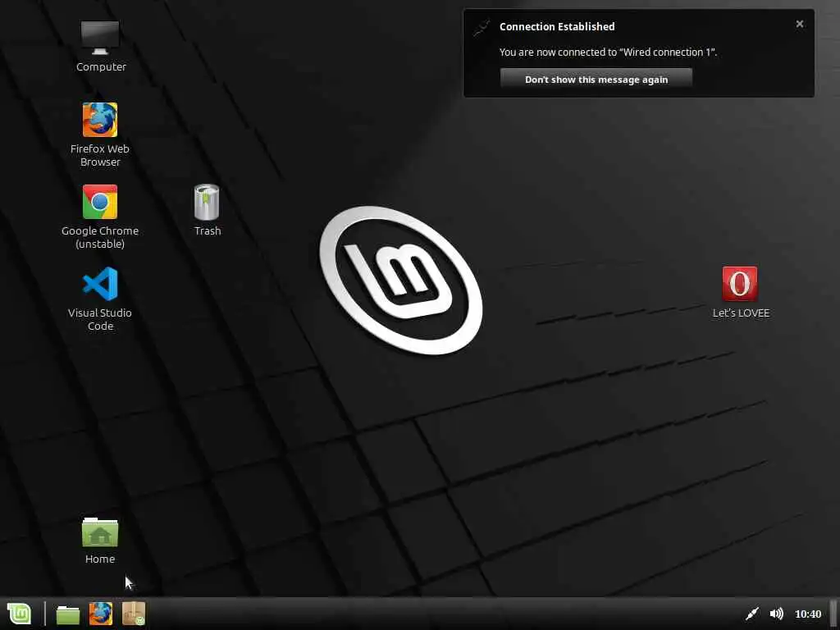Open file manager from the panel
The height and width of the screenshot is (630, 840).
tap(68, 614)
